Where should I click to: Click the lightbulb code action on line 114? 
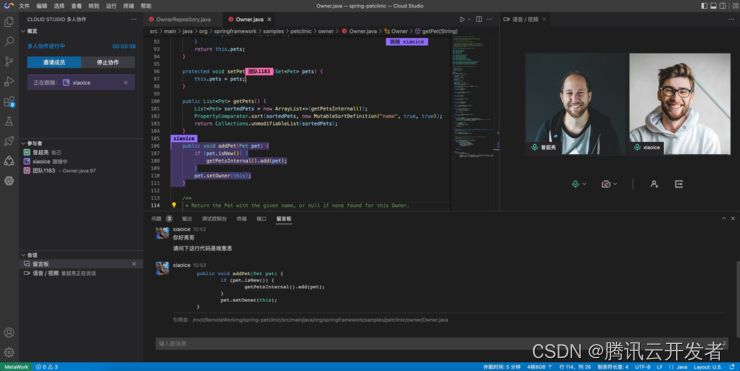coord(174,205)
